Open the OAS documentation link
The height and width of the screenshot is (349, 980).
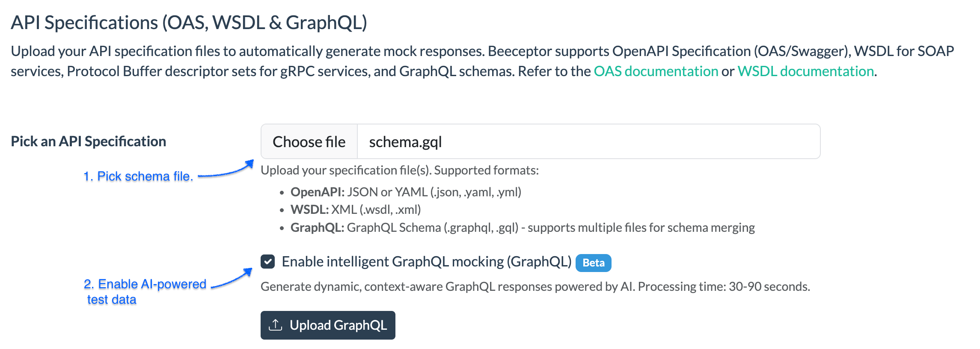coord(656,71)
